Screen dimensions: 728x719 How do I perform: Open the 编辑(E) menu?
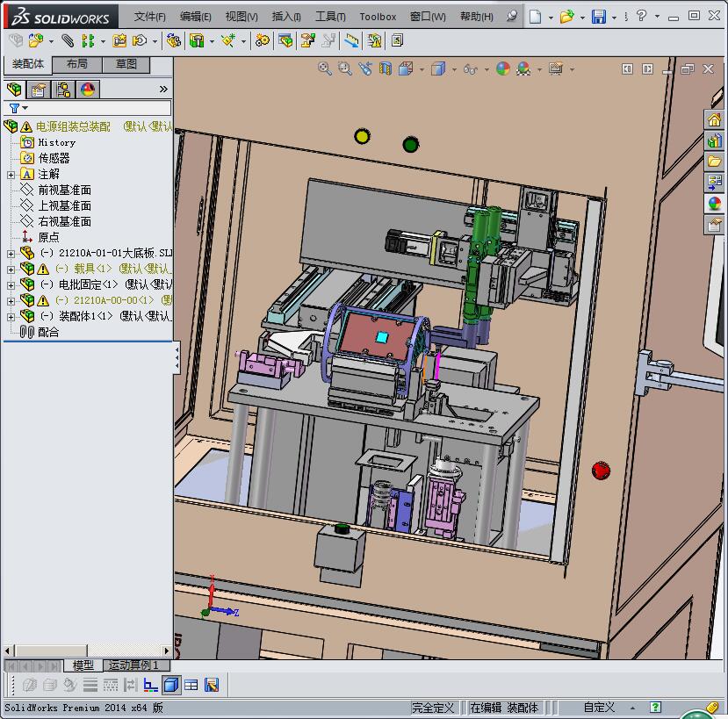click(196, 18)
